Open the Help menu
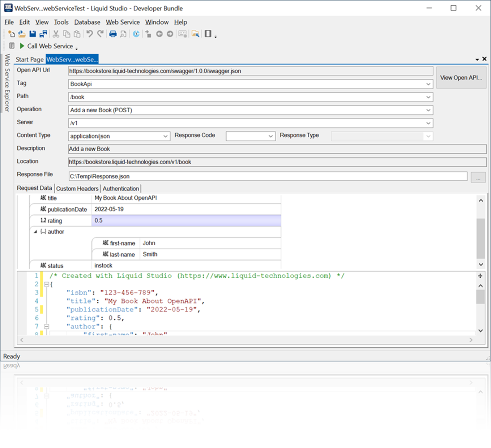This screenshot has width=491, height=448. pyautogui.click(x=180, y=22)
